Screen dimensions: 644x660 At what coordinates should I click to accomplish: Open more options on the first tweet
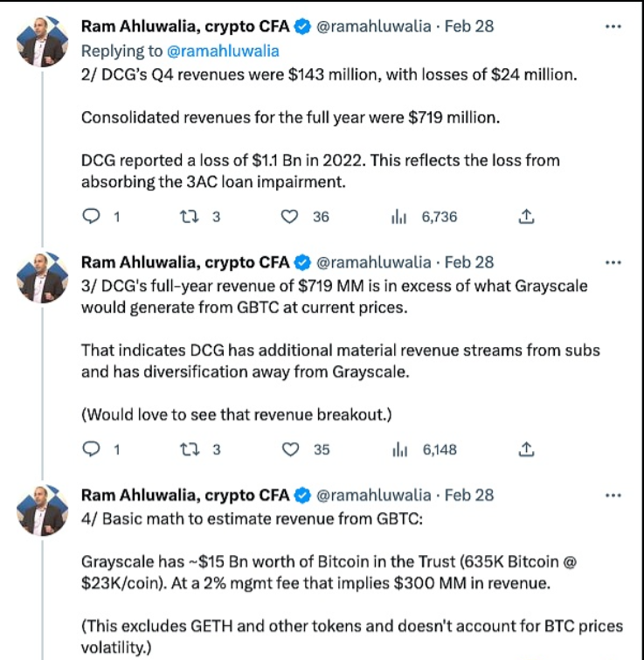tap(613, 26)
